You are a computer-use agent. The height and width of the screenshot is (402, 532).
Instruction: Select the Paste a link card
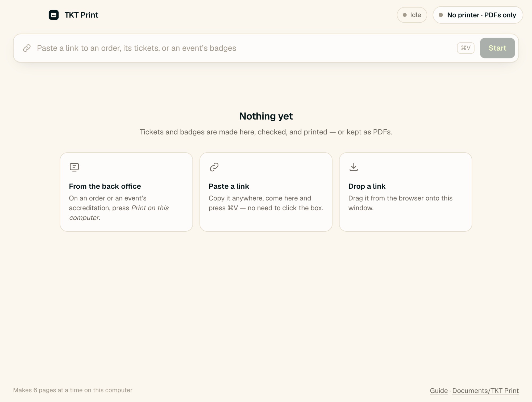coord(266,192)
